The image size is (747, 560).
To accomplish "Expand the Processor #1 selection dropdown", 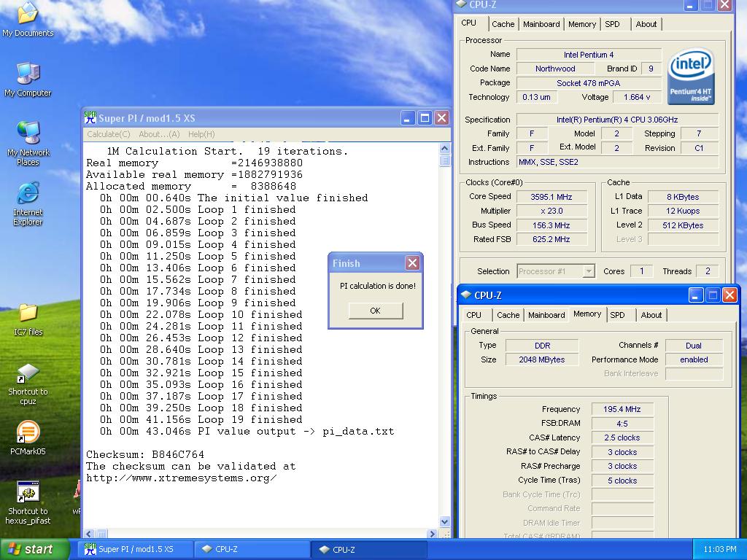I will coord(589,271).
